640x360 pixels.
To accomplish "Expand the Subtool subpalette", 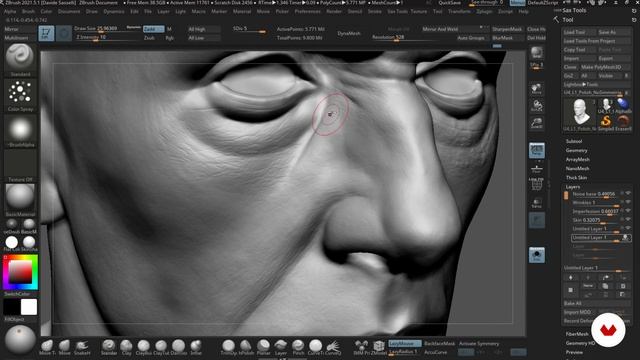I will [x=574, y=141].
